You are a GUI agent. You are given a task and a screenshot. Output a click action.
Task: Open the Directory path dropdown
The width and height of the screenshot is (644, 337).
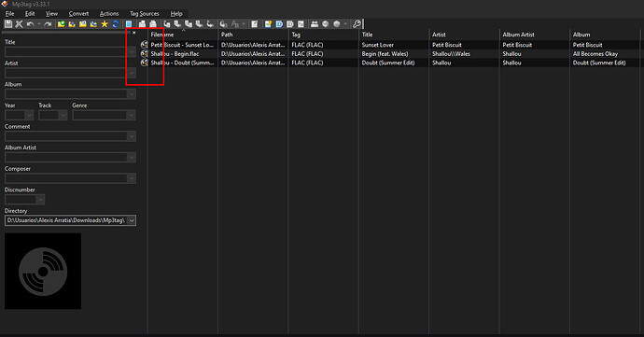[x=132, y=220]
